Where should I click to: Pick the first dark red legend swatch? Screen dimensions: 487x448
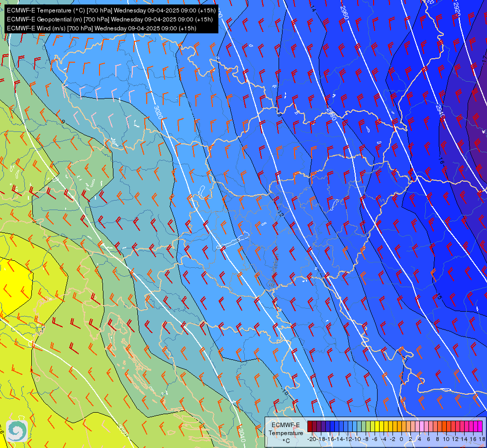coord(310,426)
